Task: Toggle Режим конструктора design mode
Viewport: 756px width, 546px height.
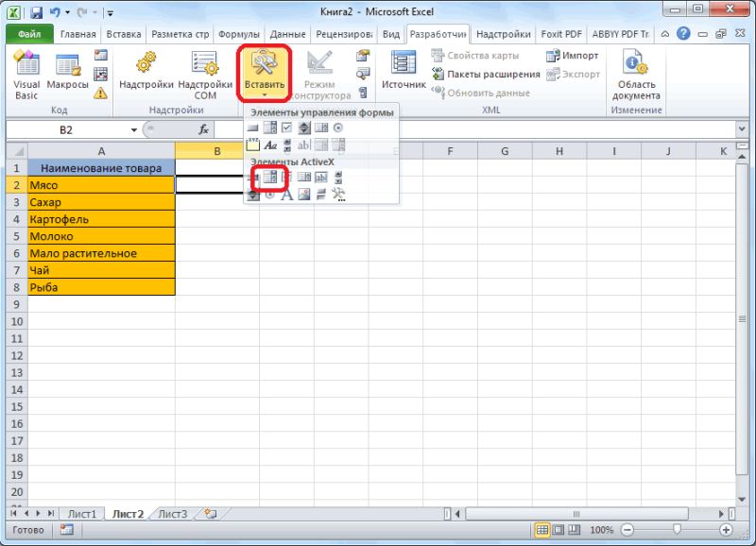Action: coord(319,75)
